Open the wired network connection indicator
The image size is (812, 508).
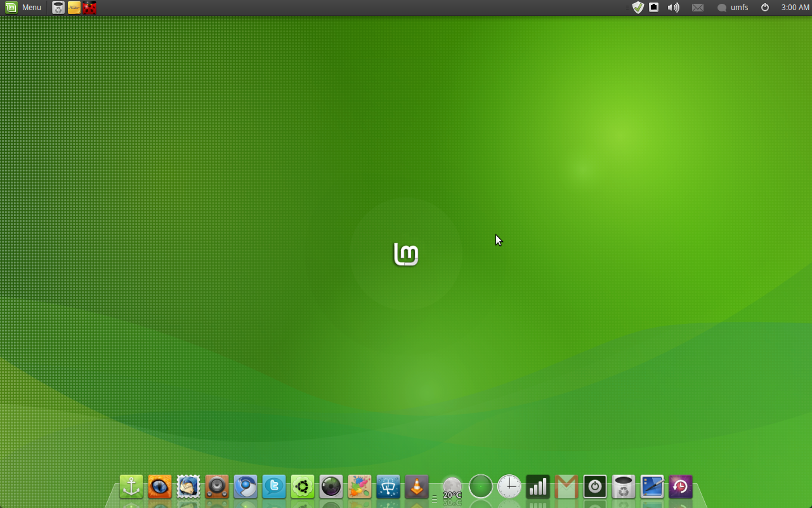[654, 8]
